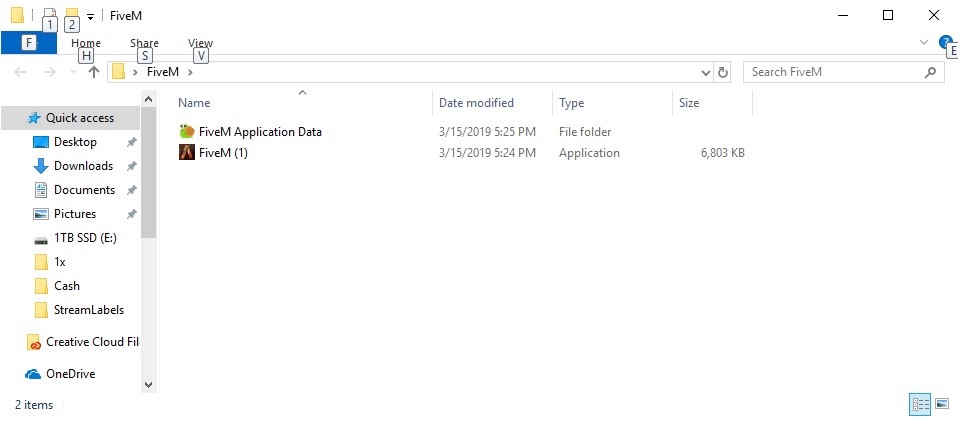The image size is (966, 429).
Task: Click the OneDrive cloud icon
Action: [x=33, y=374]
